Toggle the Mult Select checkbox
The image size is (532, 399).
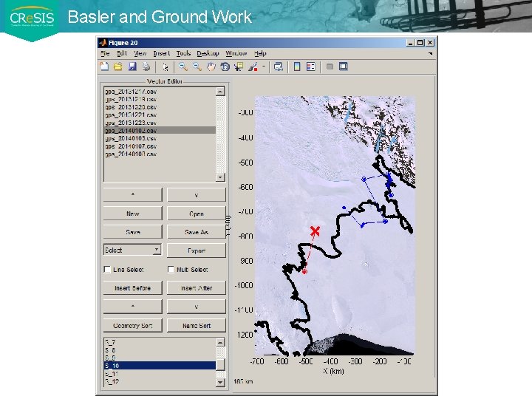(171, 270)
